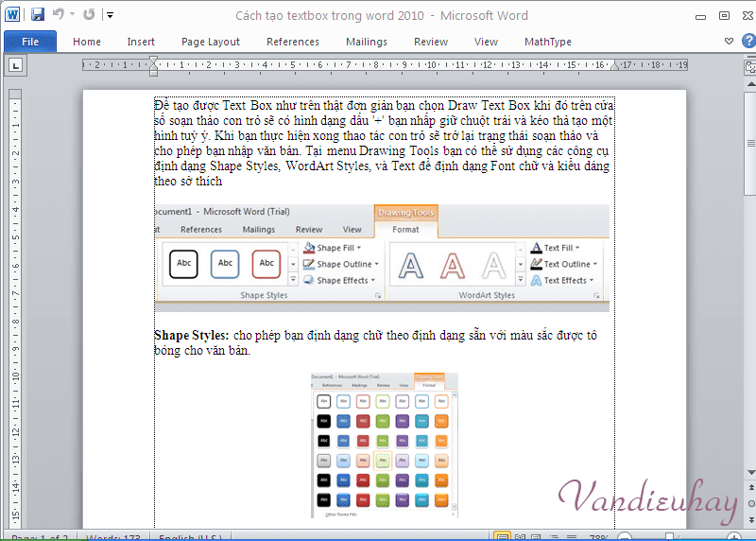Toggle the View Ruler button above scrollbar
Screen dimensions: 756x541
pyautogui.click(x=750, y=66)
